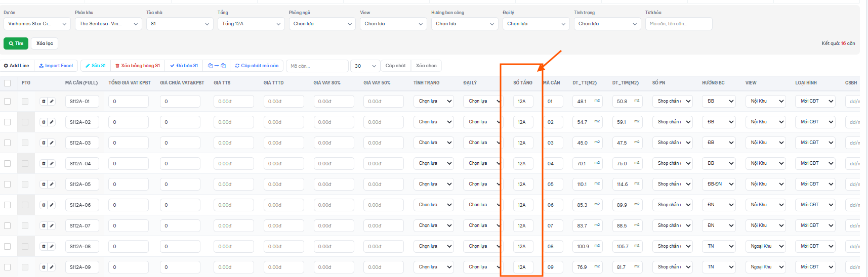Open the Dự án dropdown Vinhomes Star Ci...

point(37,24)
